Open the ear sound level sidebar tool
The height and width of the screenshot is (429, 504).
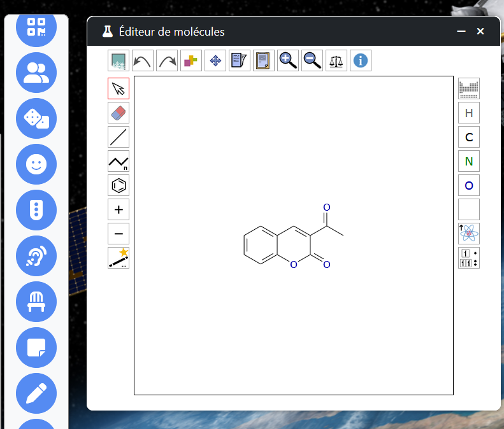(36, 256)
